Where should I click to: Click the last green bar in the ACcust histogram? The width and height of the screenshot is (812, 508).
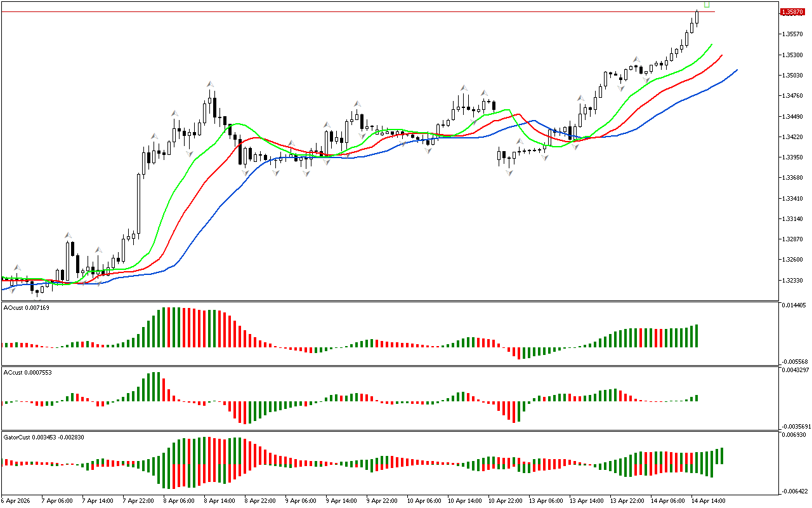[x=696, y=398]
